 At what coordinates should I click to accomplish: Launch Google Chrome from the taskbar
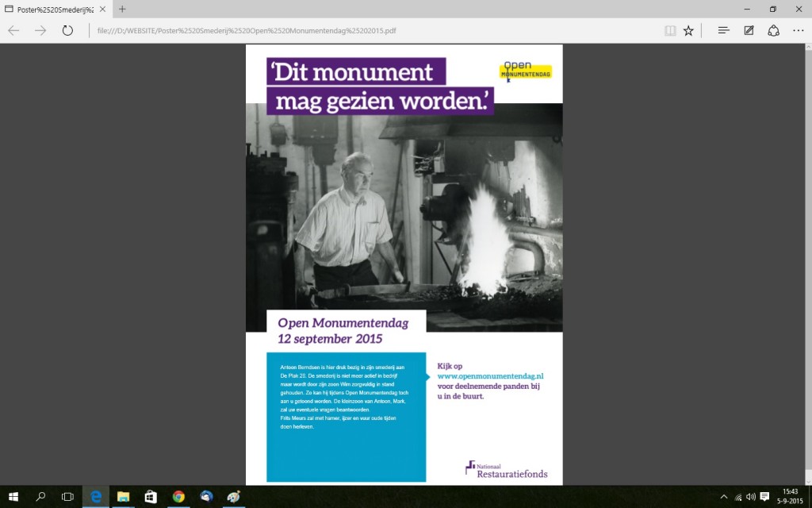[x=178, y=497]
